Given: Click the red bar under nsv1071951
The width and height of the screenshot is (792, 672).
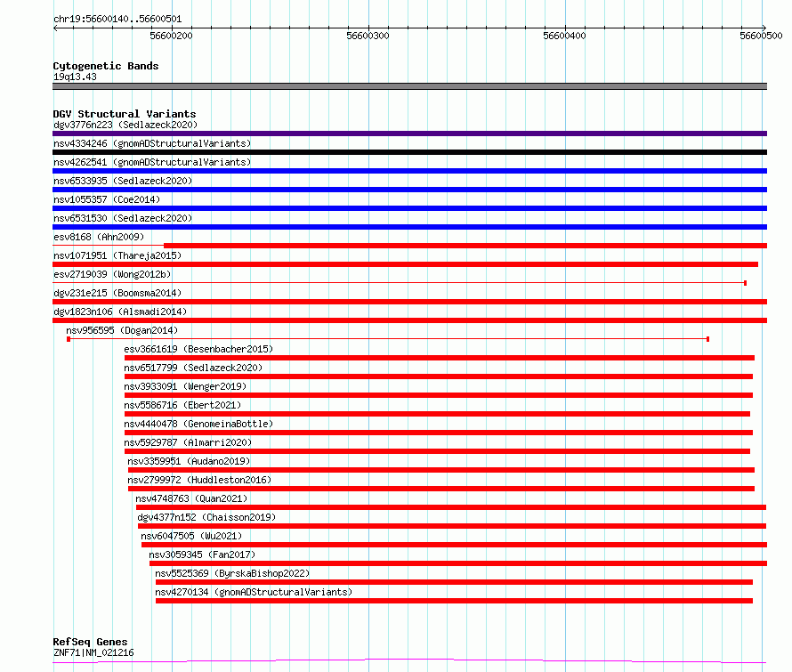Looking at the screenshot, I should [405, 264].
